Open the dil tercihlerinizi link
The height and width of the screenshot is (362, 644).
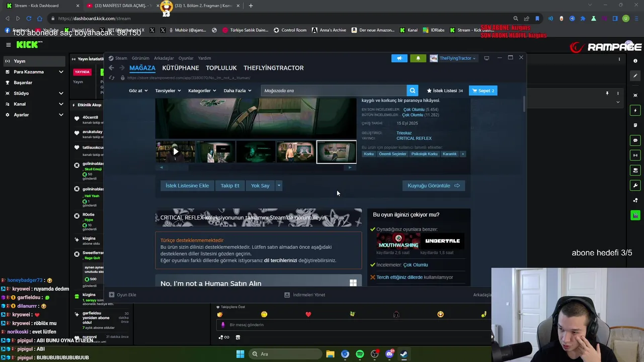coord(280,260)
